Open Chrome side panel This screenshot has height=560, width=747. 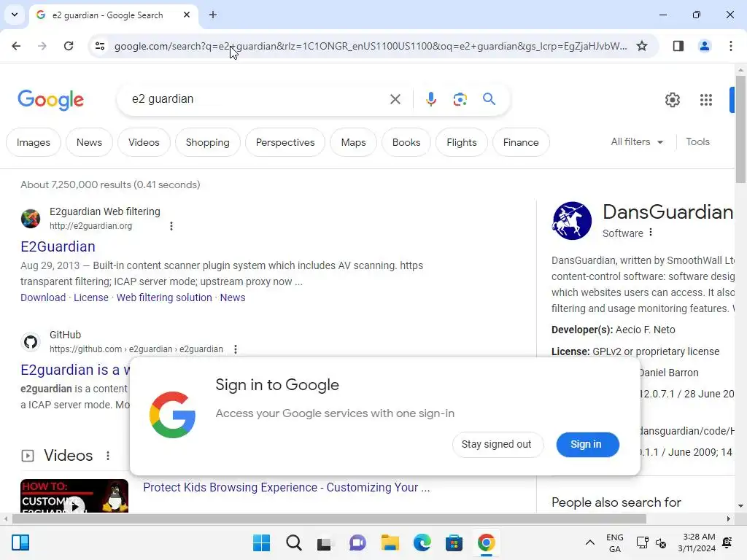[x=678, y=46]
